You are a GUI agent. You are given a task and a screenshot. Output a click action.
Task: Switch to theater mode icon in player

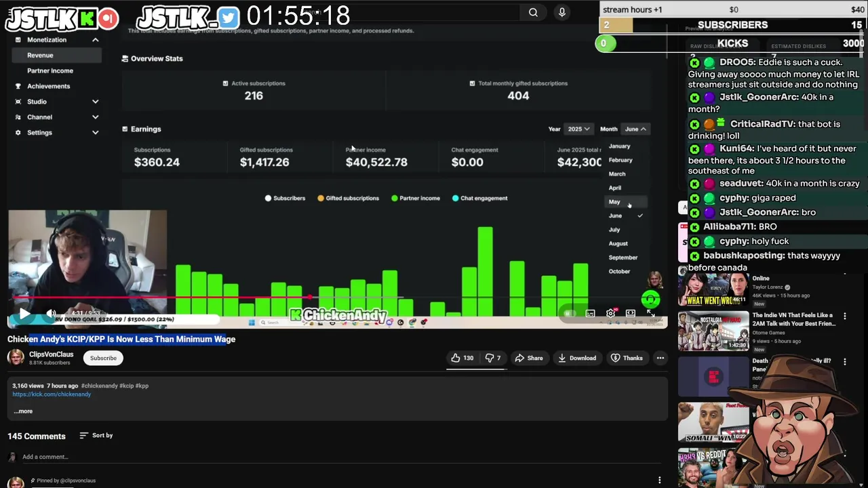(x=630, y=313)
